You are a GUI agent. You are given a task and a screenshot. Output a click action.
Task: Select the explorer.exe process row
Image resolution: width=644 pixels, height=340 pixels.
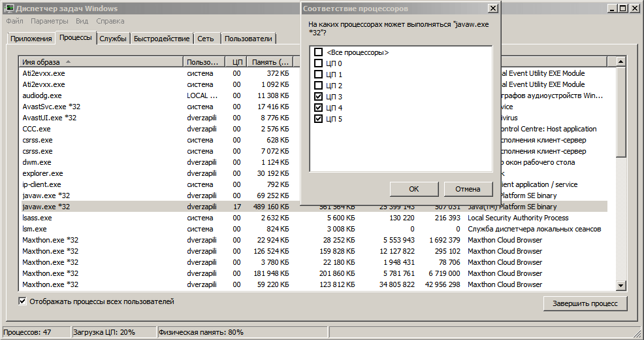point(43,173)
